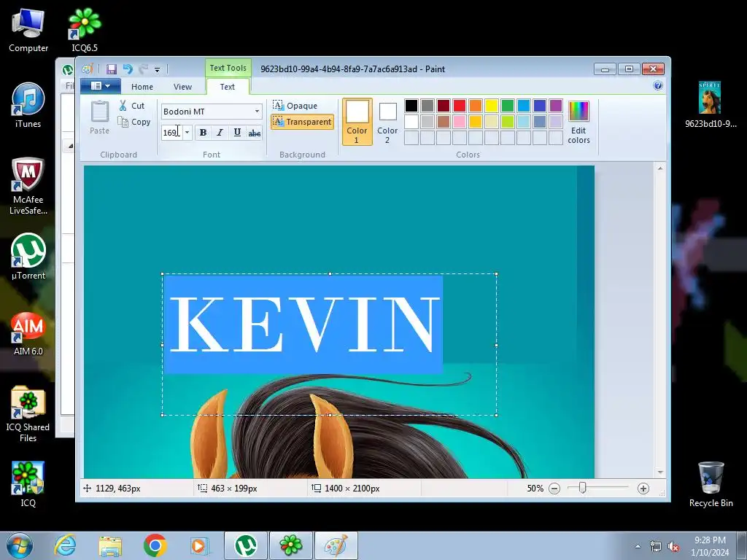The height and width of the screenshot is (560, 747).
Task: Pick the green color swatch
Action: pos(508,105)
